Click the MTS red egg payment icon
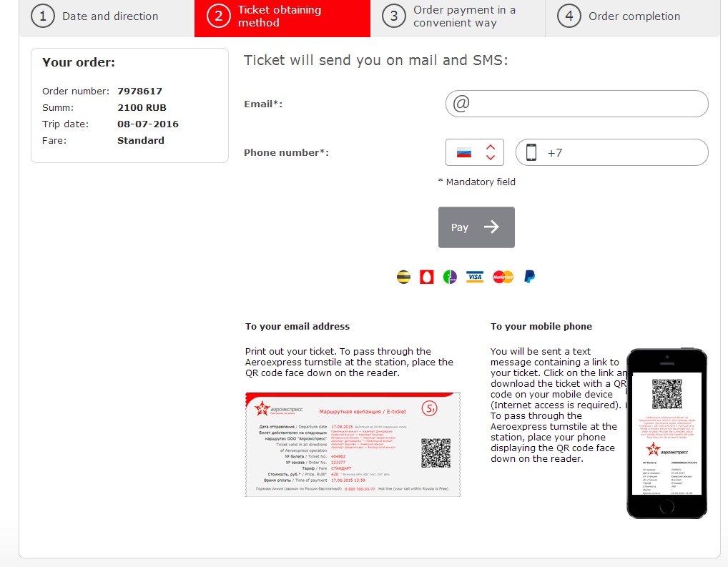Viewport: 728px width, 567px height. click(x=426, y=277)
